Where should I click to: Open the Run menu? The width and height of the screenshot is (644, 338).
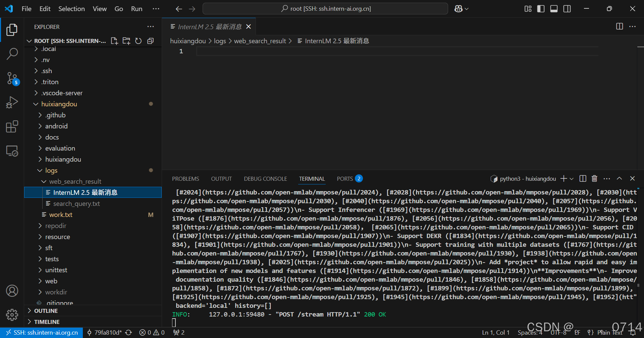point(137,9)
